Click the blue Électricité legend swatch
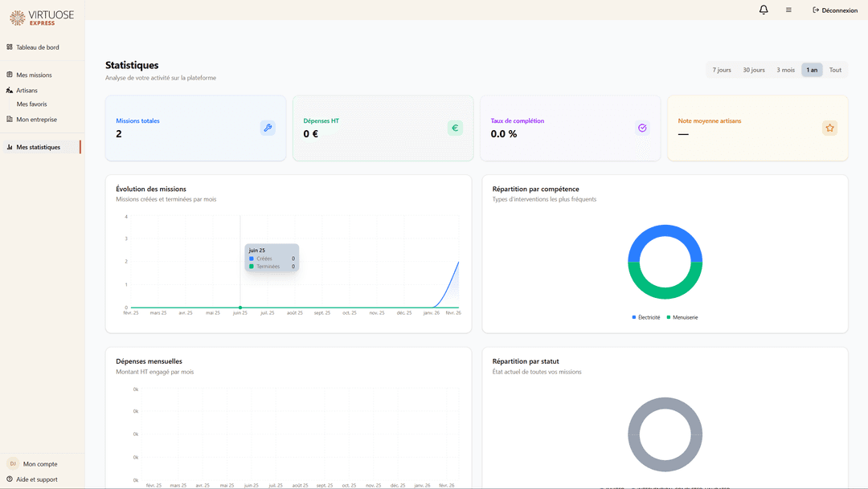868x489 pixels. 634,317
